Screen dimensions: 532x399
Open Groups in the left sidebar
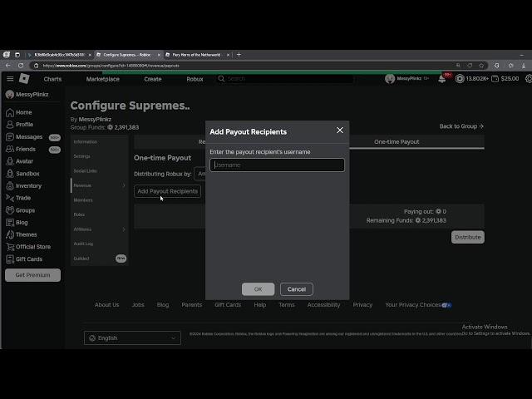[x=21, y=210]
